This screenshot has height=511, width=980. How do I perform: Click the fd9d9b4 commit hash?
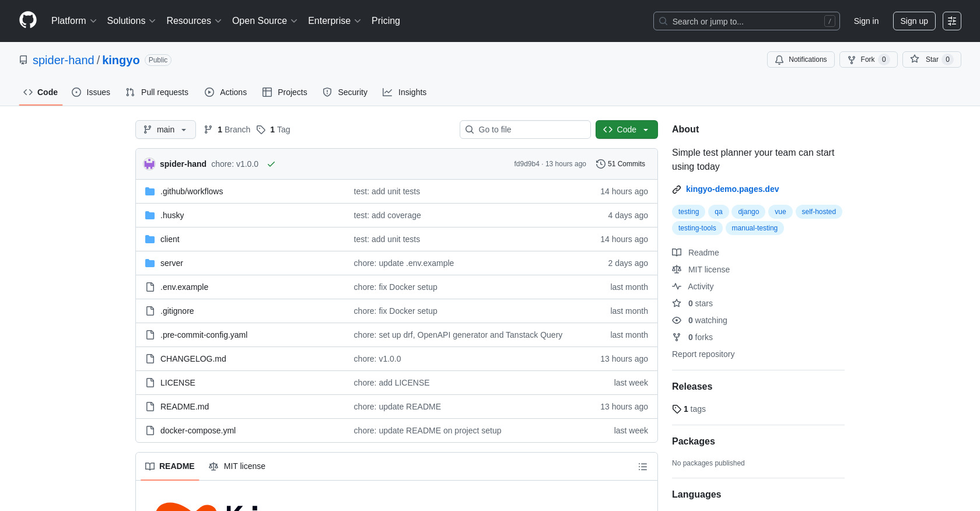(526, 164)
